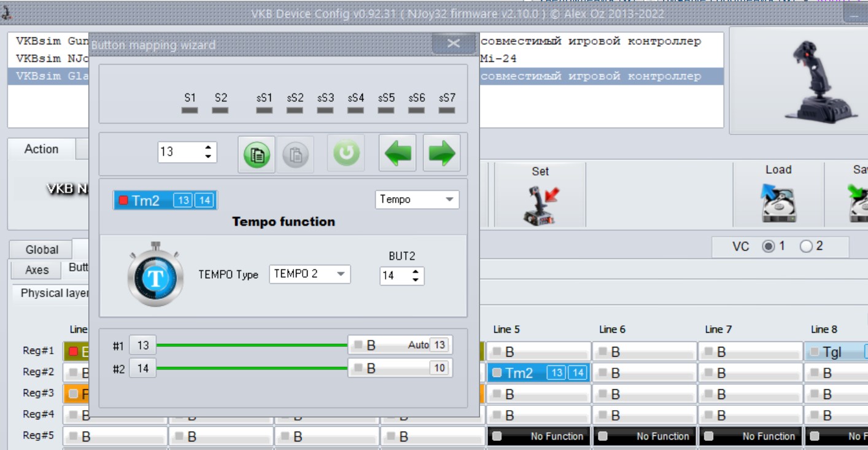Click Reg#2 cell under Line 7
Viewport: 868px width, 450px height.
point(750,373)
